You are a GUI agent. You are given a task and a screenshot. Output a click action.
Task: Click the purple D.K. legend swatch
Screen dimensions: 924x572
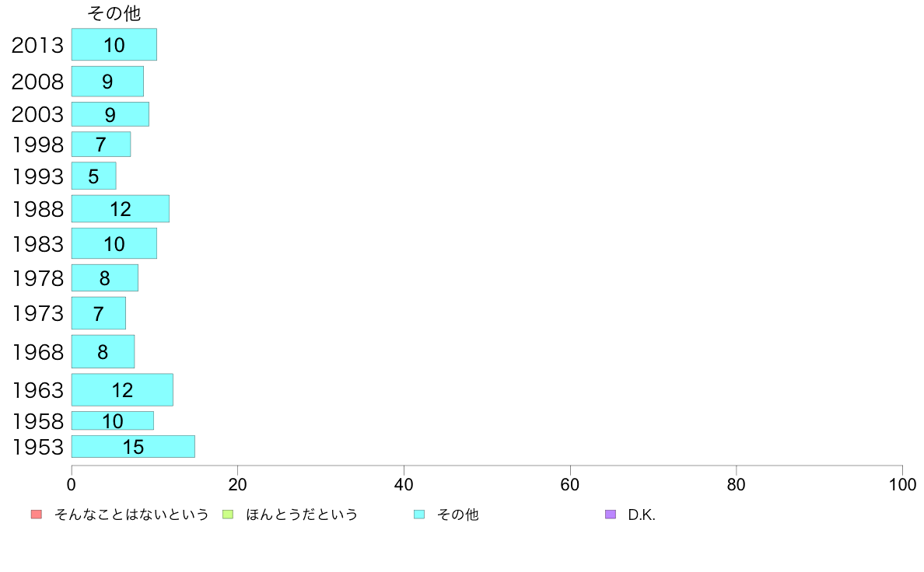point(611,514)
